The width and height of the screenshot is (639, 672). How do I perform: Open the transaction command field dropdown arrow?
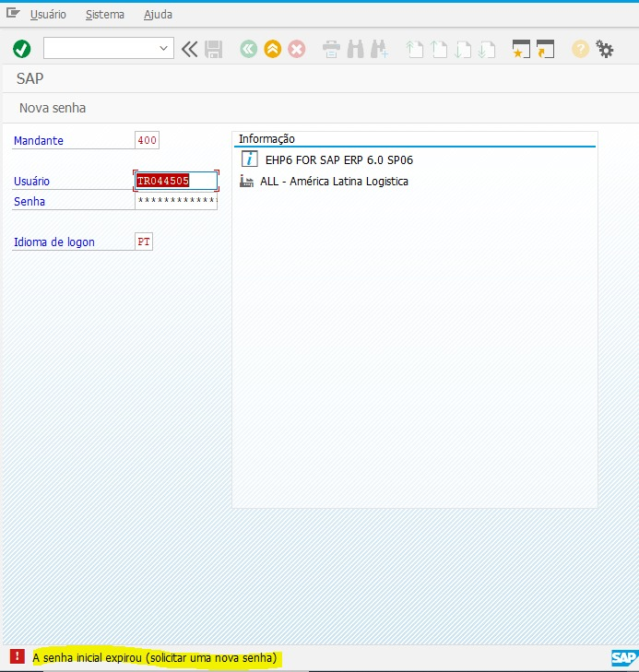163,49
